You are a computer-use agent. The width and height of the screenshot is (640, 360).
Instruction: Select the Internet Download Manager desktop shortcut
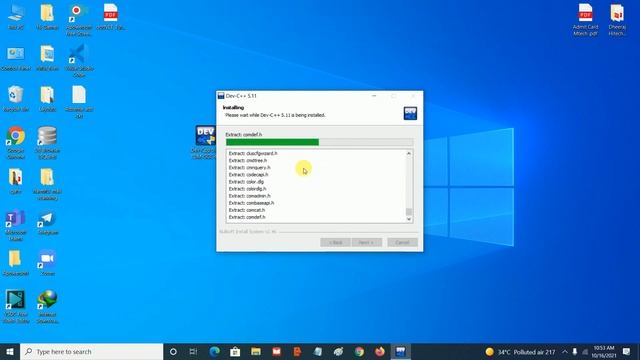click(x=47, y=307)
